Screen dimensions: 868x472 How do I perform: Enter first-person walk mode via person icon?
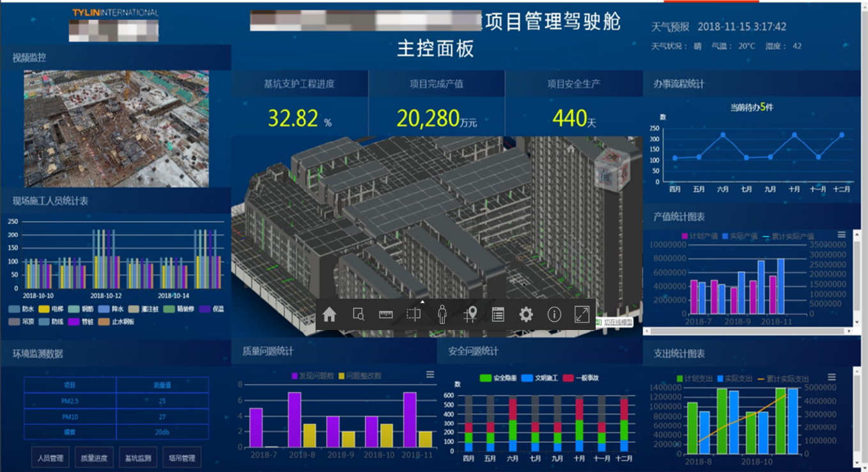click(x=442, y=315)
